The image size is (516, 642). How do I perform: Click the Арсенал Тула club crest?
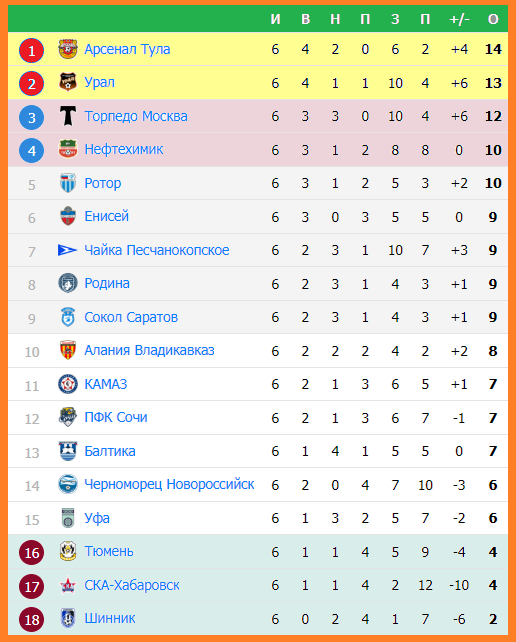(68, 50)
